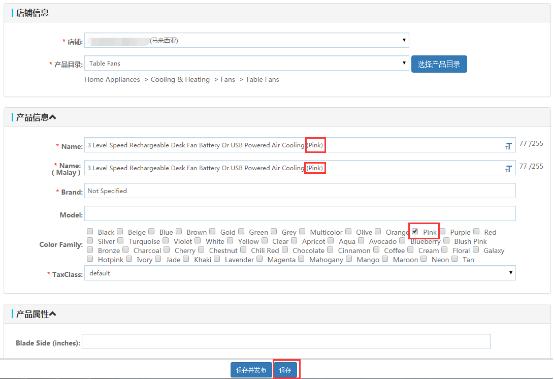554x379 pixels.
Task: Tick the Red color family checkbox
Action: pos(477,231)
